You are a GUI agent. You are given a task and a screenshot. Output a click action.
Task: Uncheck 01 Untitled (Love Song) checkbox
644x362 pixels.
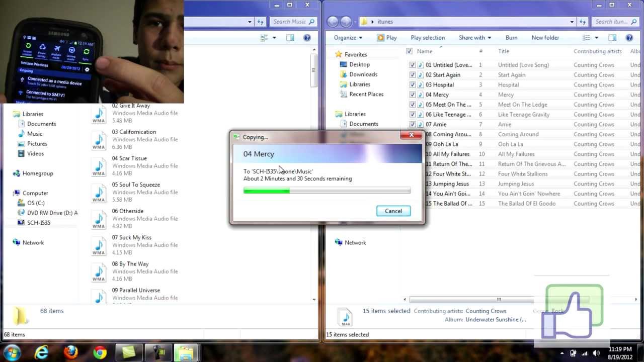click(x=413, y=65)
